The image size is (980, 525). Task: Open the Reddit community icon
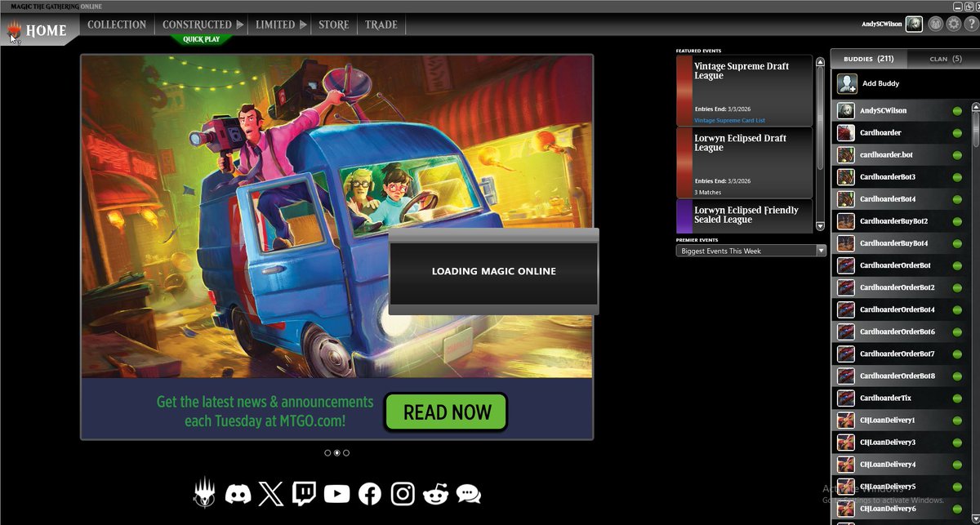click(436, 493)
